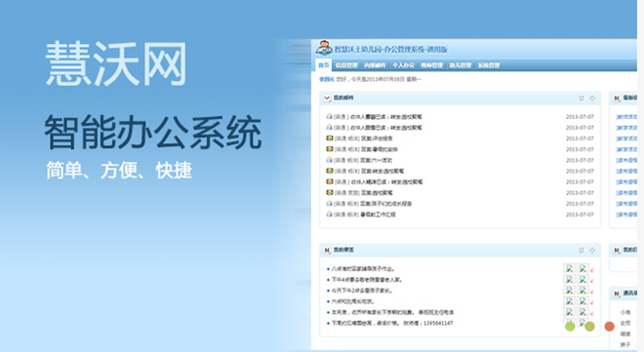
Task: Click second action icon of 敬老院 note
Action: 583,279
